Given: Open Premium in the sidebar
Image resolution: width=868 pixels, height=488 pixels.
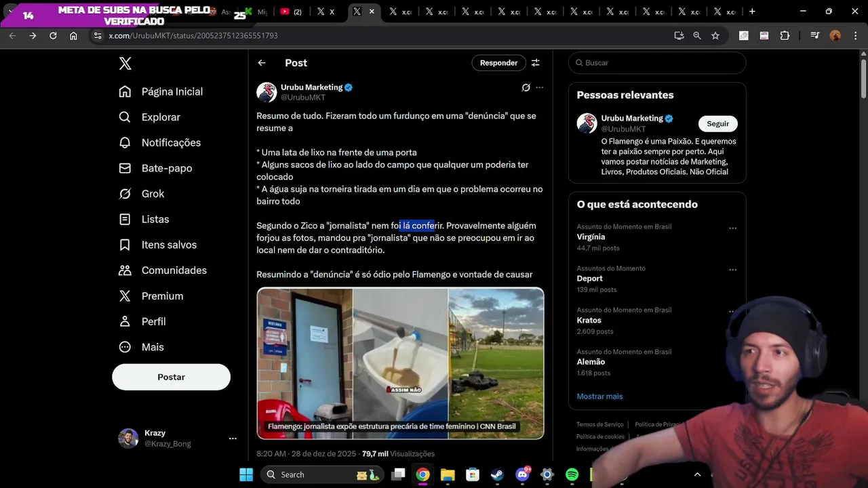Looking at the screenshot, I should point(151,296).
